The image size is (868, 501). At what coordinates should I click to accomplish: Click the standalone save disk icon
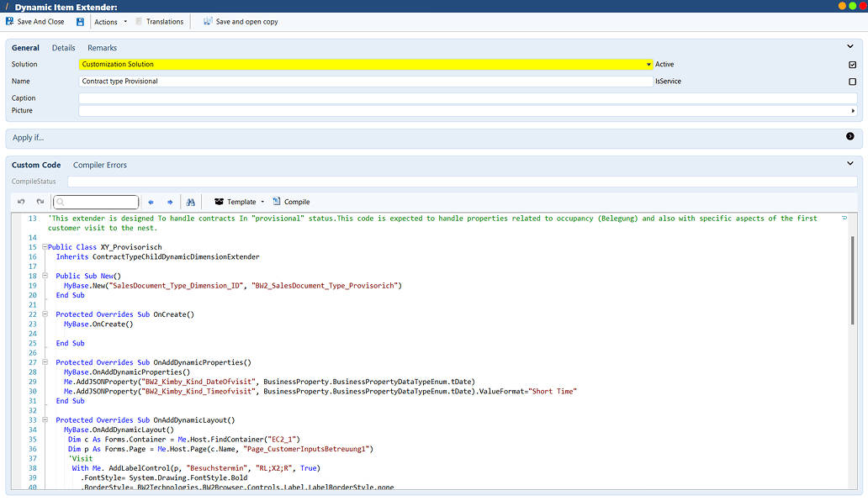pyautogui.click(x=80, y=22)
